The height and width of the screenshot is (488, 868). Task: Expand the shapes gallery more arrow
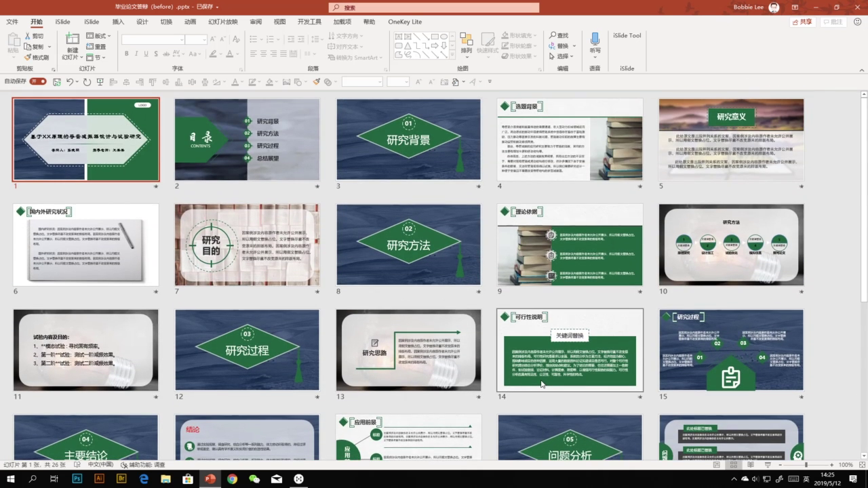point(452,55)
